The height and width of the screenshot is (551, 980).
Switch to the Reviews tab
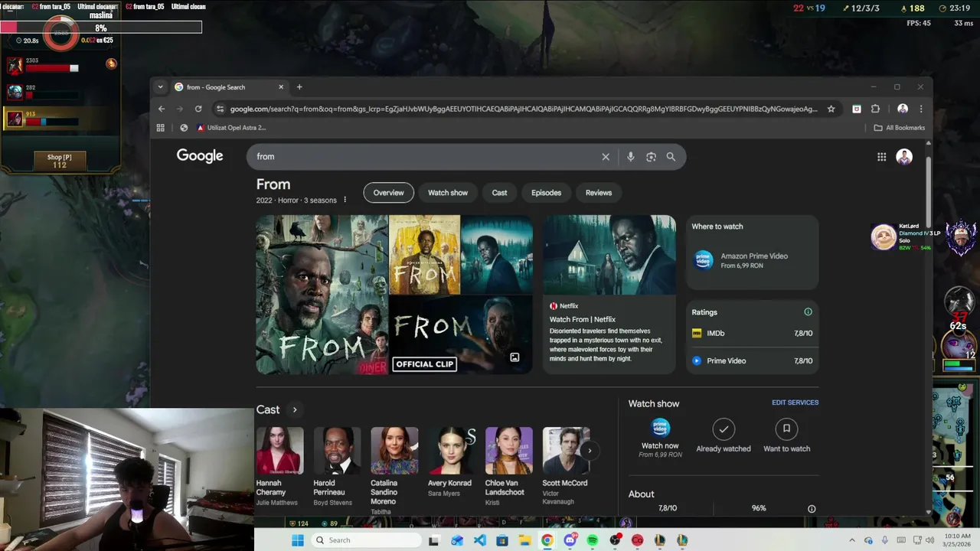[599, 193]
